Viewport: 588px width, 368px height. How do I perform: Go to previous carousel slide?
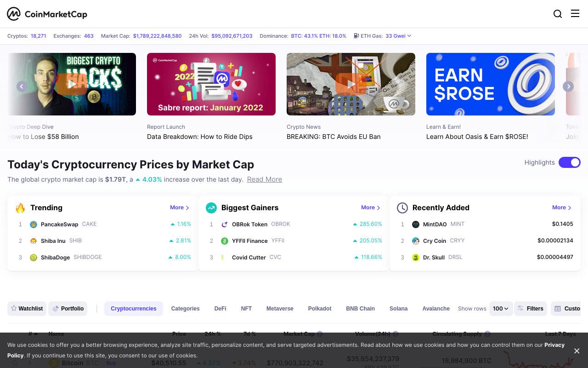coord(22,86)
